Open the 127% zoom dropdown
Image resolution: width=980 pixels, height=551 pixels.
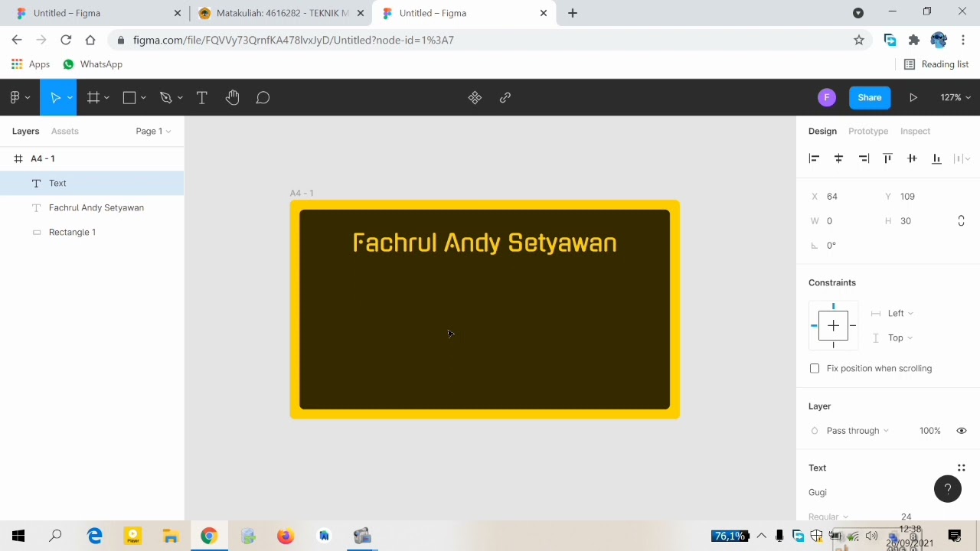pyautogui.click(x=955, y=97)
